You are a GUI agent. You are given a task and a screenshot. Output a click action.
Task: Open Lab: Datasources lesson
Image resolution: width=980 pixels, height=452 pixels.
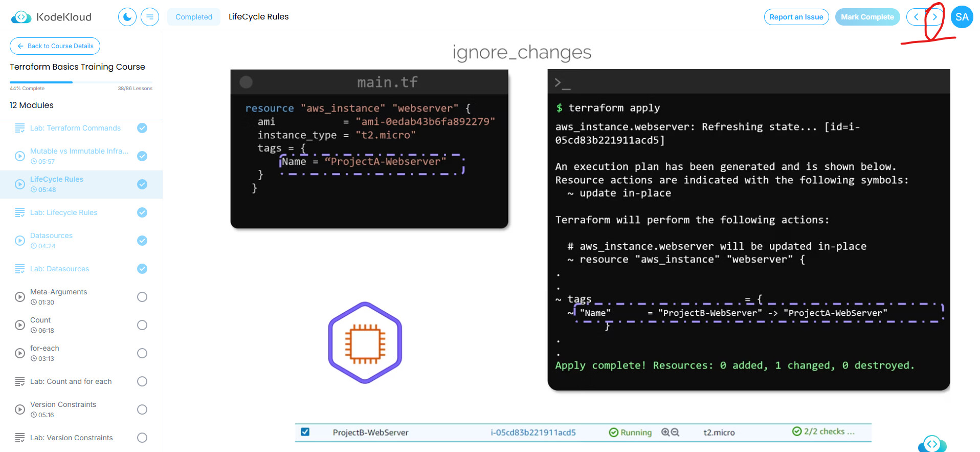(x=59, y=269)
